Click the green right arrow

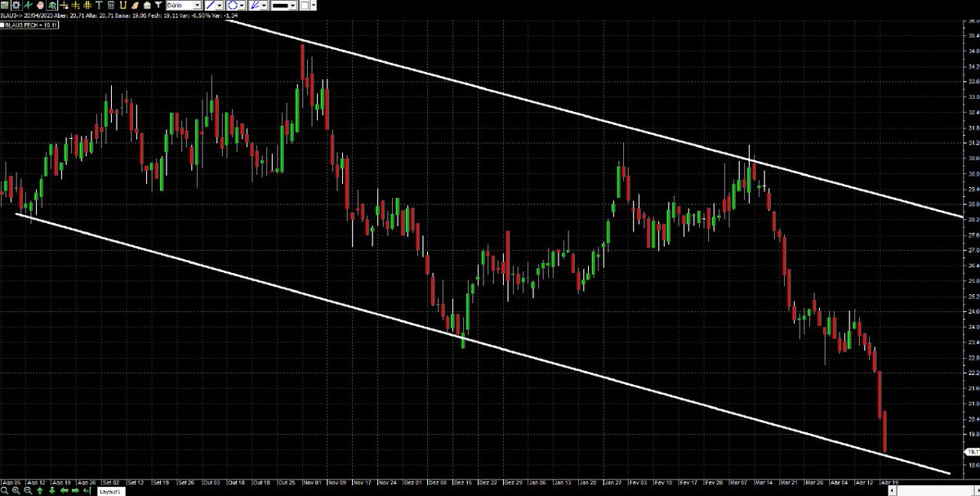point(75,492)
